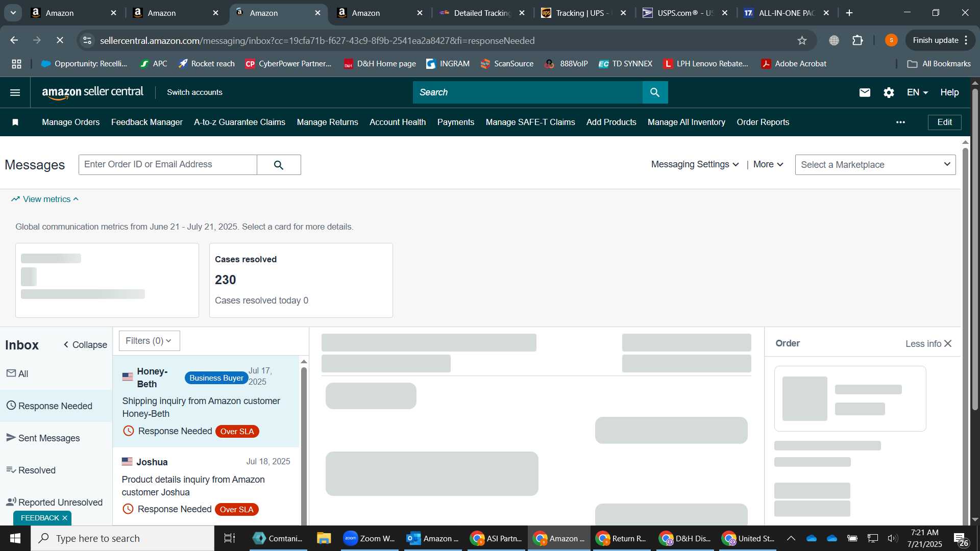Bookmark this page with the star icon
Viewport: 980px width, 551px height.
802,40
